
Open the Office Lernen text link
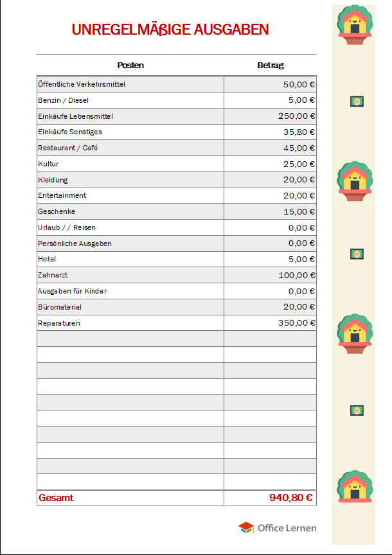tap(287, 528)
